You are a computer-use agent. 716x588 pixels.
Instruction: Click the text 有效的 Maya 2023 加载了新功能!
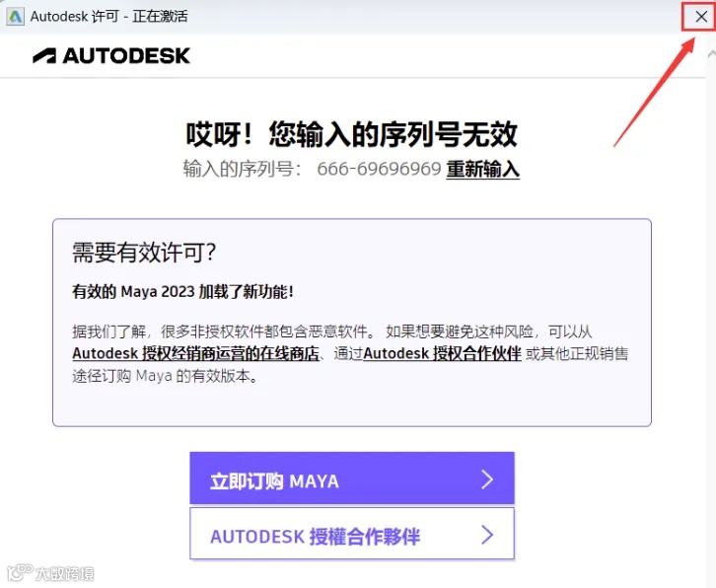click(x=182, y=291)
